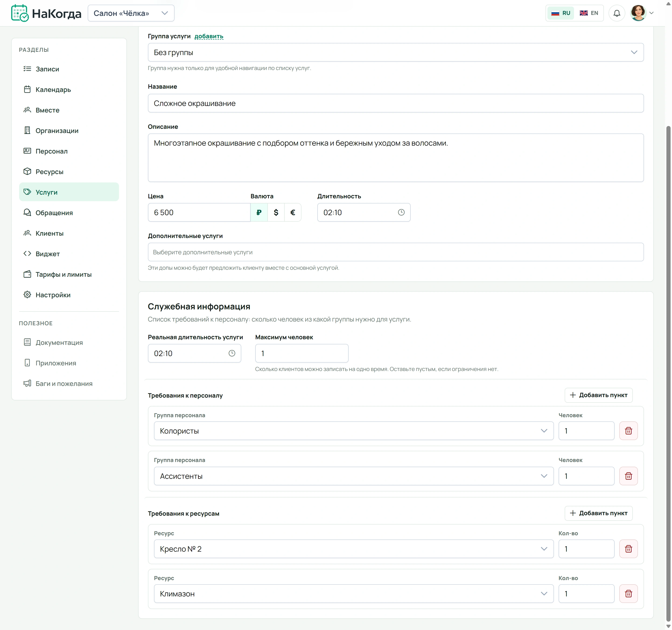The image size is (672, 630).
Task: Navigate to Персонал section
Action: click(69, 151)
